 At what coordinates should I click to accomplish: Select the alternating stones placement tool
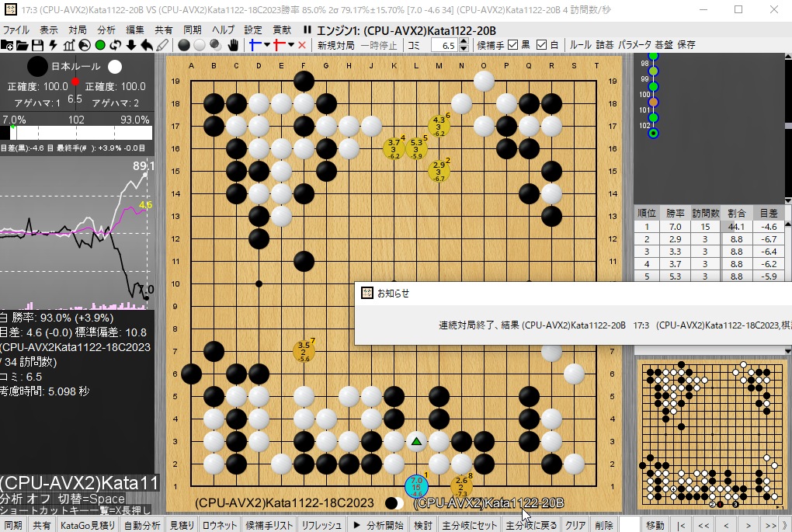click(216, 46)
